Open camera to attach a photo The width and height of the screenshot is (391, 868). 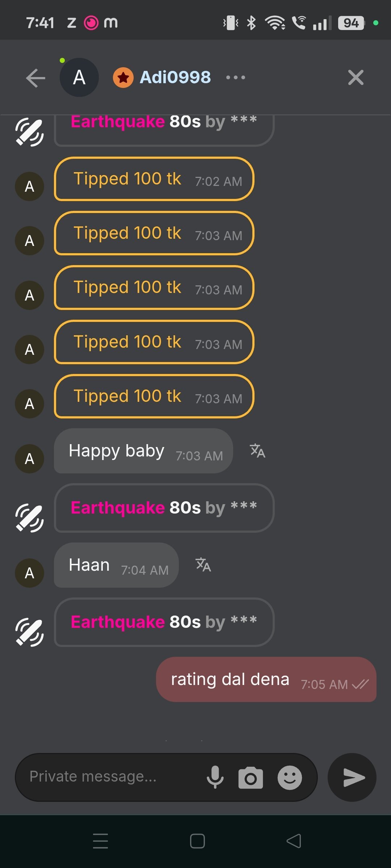pos(251,778)
